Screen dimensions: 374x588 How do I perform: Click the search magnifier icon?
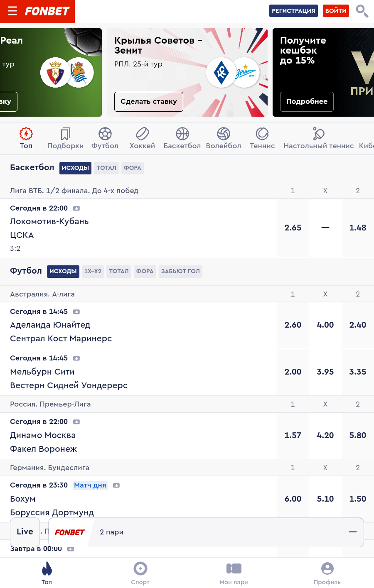362,11
